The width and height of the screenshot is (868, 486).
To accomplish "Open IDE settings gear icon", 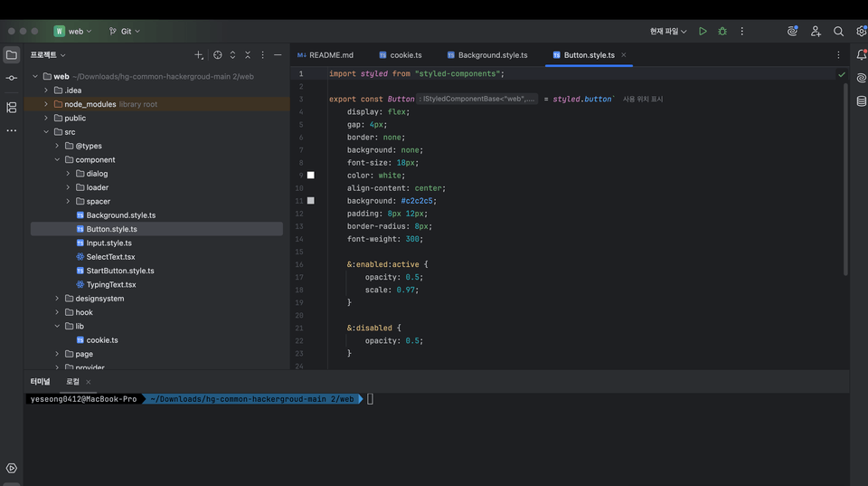I will click(x=862, y=32).
